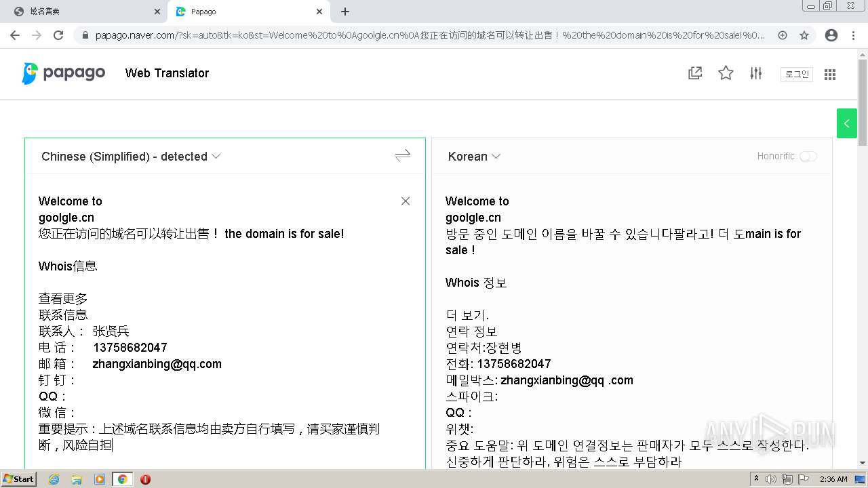Viewport: 868px width, 488px height.
Task: Click the source '查看更多' line
Action: [63, 299]
